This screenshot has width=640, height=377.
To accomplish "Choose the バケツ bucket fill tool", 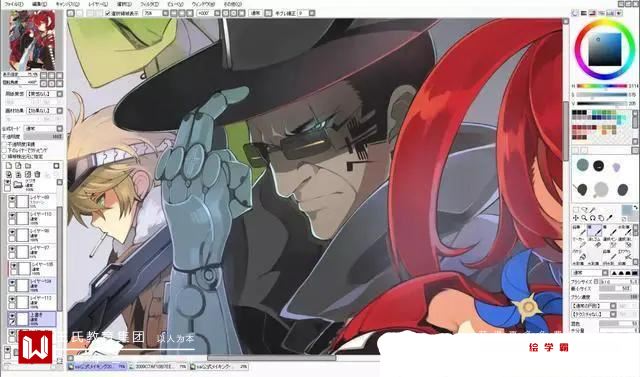I will tap(579, 256).
